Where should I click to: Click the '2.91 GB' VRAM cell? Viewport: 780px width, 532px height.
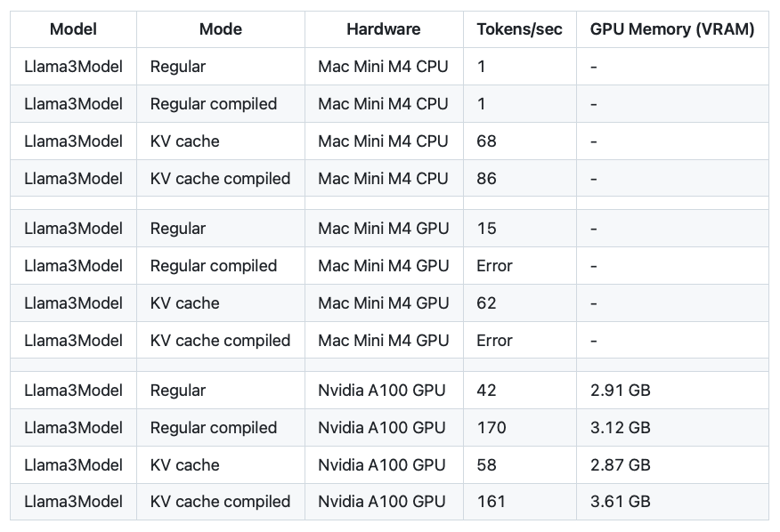[621, 391]
